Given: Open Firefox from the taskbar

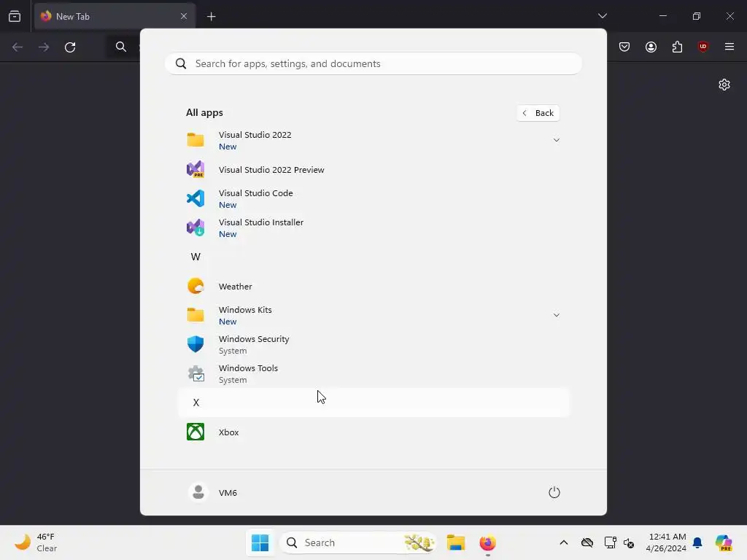Looking at the screenshot, I should [x=487, y=542].
